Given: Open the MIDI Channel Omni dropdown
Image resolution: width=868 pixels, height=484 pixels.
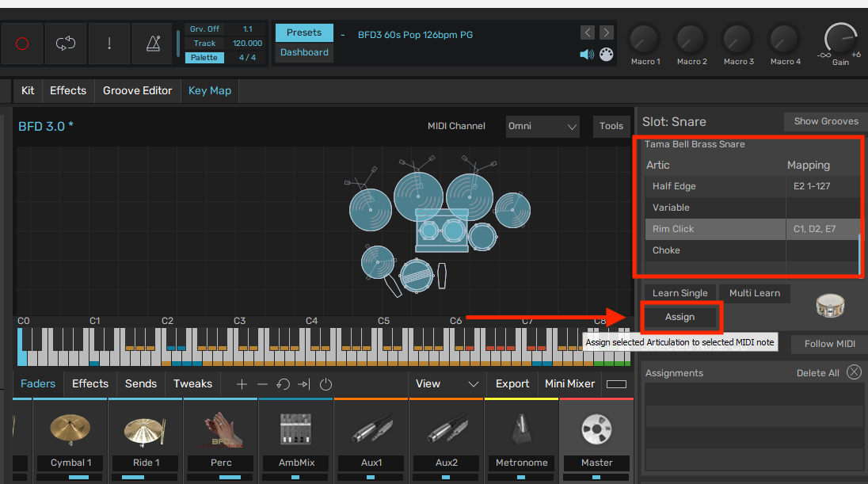Looking at the screenshot, I should (542, 126).
